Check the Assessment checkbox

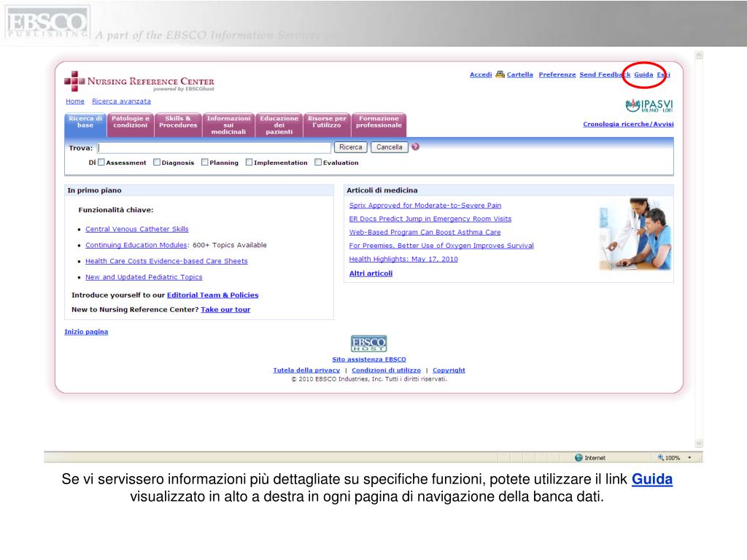pyautogui.click(x=101, y=163)
